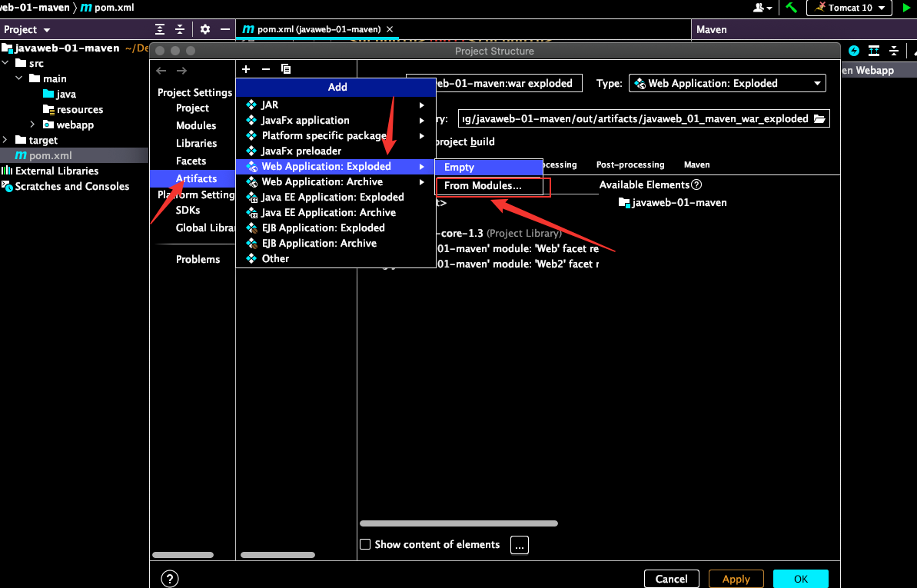Select Web Application: Archive menu item
917x588 pixels.
tap(336, 182)
